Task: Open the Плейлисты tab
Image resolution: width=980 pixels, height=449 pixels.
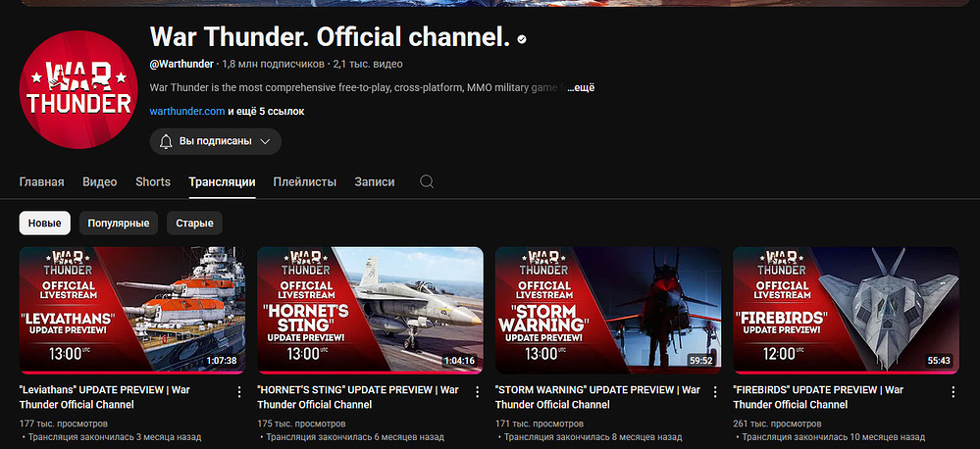Action: pyautogui.click(x=304, y=181)
